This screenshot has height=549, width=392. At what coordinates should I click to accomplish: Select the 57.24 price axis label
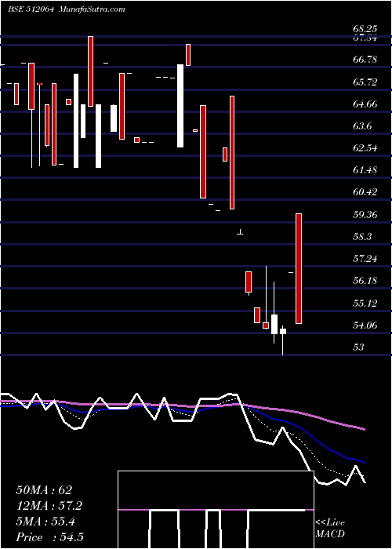pyautogui.click(x=365, y=259)
